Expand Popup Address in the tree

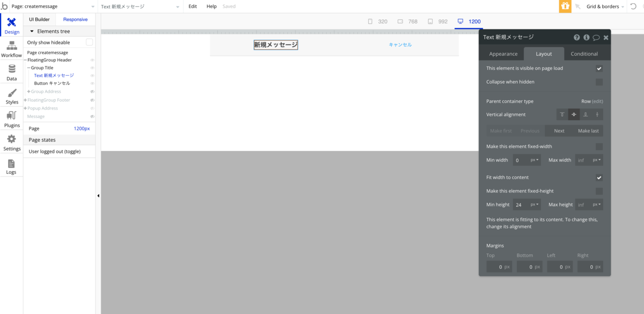tap(25, 108)
